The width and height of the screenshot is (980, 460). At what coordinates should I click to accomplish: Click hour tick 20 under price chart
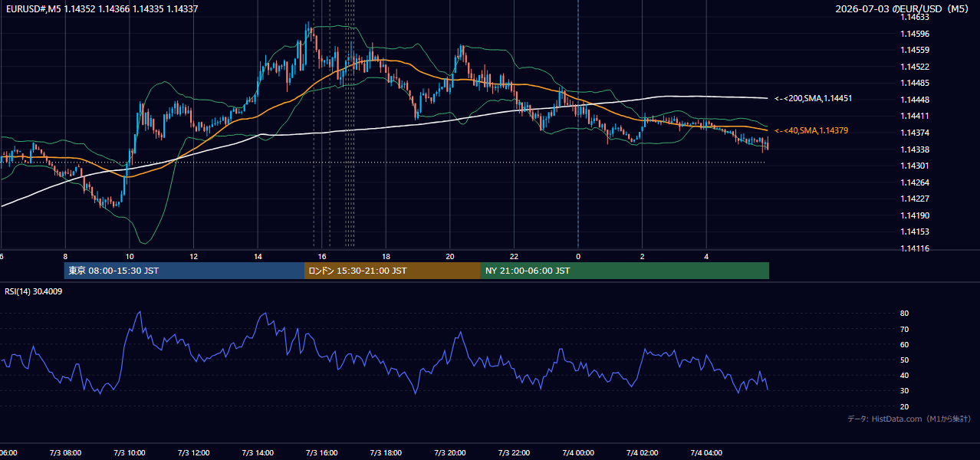(x=450, y=256)
